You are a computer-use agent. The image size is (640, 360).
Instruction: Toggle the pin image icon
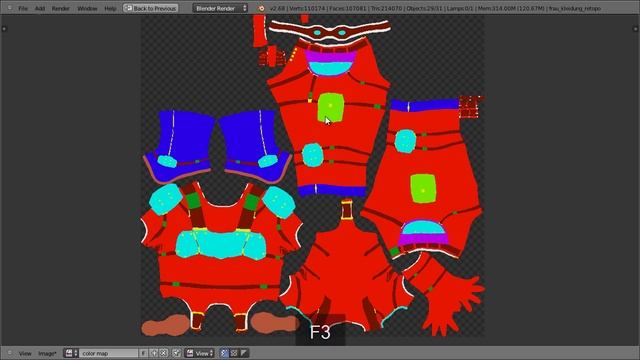click(x=176, y=353)
